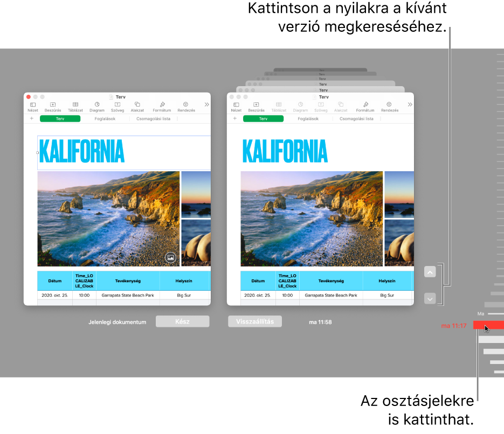
Task: Expand toolbar overflow arrows in version window
Action: 410,104
